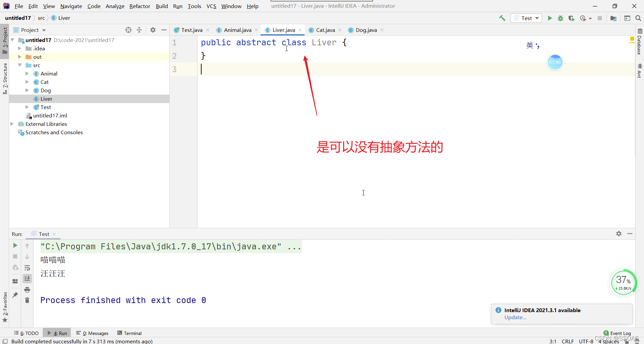Toggle scroll to end in Run console
This screenshot has height=344, width=644.
coord(27,279)
